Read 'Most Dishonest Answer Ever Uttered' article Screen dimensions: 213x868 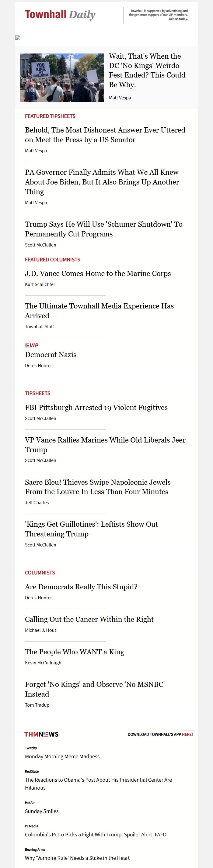pos(105,135)
